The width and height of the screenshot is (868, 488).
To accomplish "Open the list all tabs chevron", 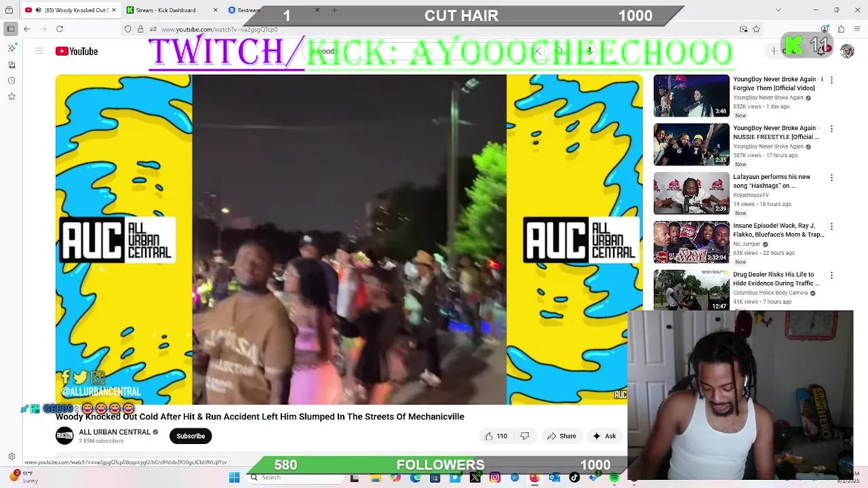I will click(x=778, y=10).
